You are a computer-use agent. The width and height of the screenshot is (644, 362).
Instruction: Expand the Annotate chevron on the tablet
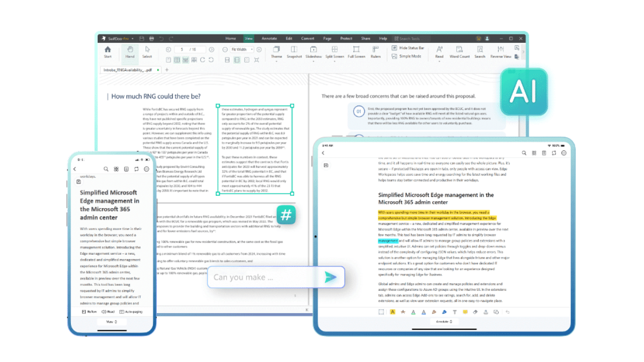coord(450,322)
